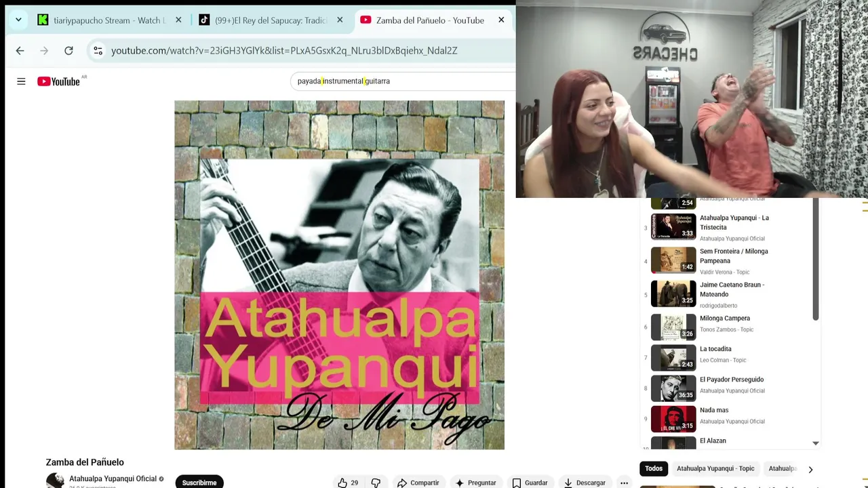The image size is (868, 488).
Task: Click the Atahualpa Yupanqui video player
Action: [x=339, y=275]
